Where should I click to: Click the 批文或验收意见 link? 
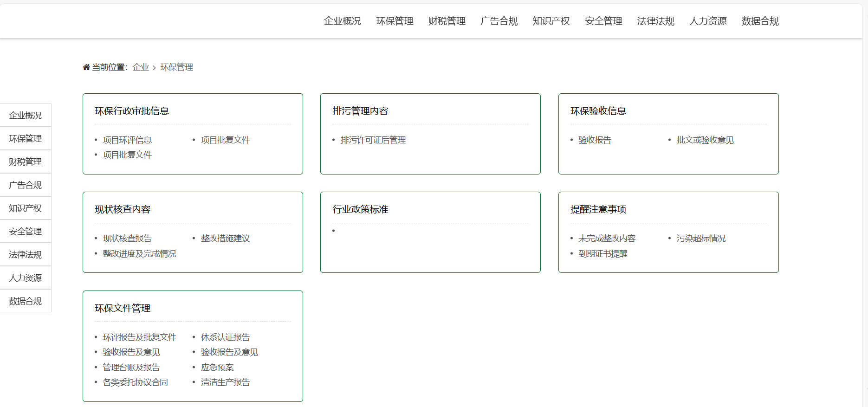tap(705, 140)
